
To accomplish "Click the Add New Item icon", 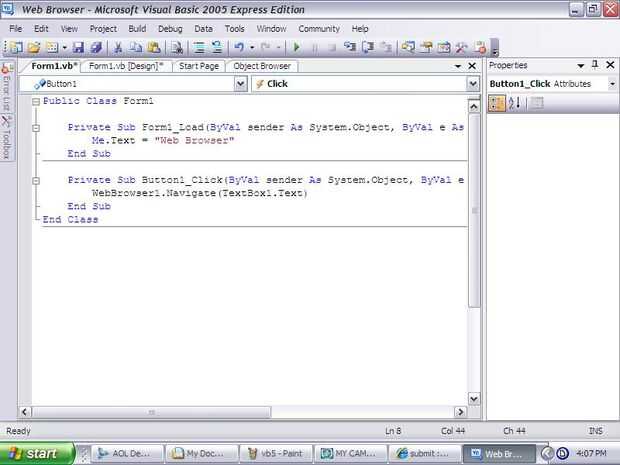I will coord(52,47).
